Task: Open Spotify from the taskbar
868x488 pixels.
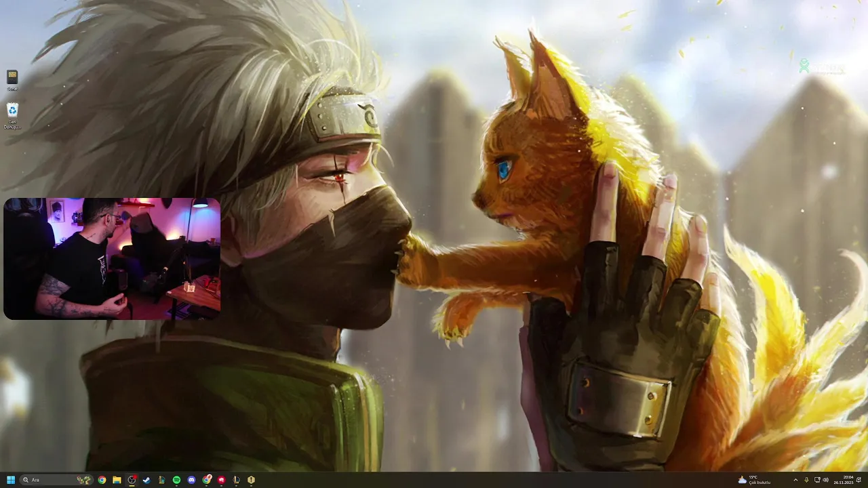Action: 176,480
